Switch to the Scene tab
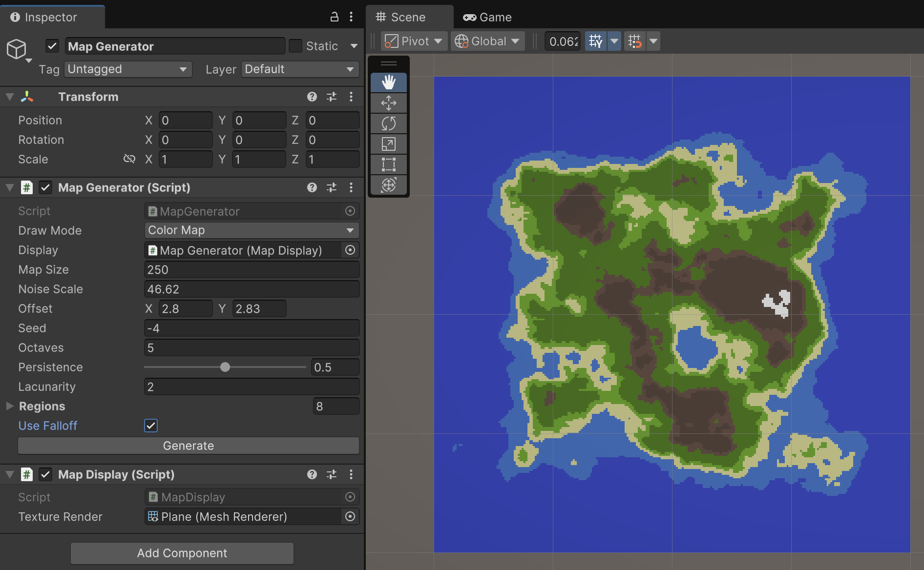The height and width of the screenshot is (570, 924). pos(401,17)
